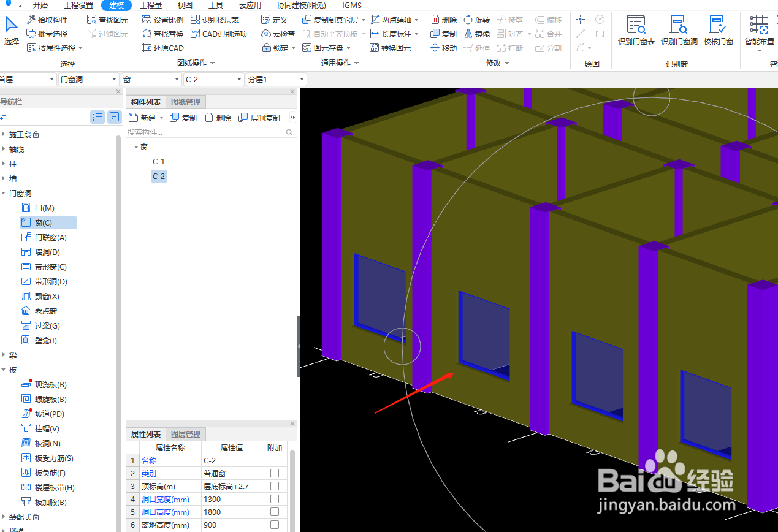Click 设置比例 set scale tool
The image size is (778, 532).
click(162, 20)
